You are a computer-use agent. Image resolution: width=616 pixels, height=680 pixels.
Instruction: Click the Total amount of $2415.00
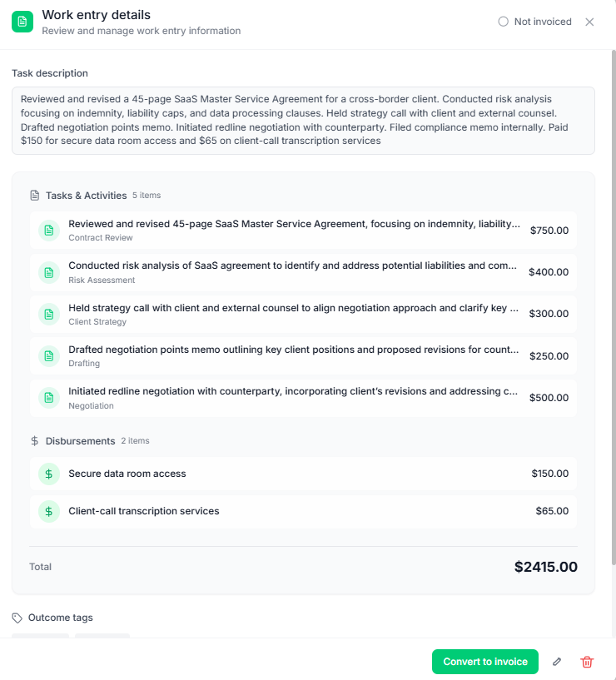pyautogui.click(x=545, y=567)
